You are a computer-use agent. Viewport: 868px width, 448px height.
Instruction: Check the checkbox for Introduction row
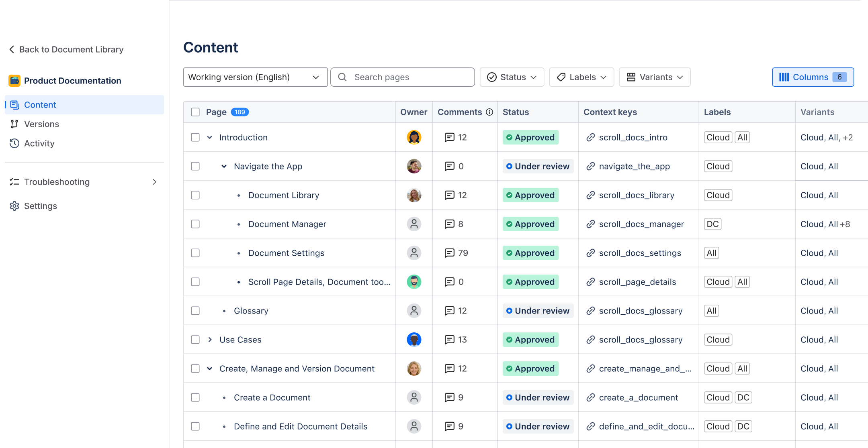[195, 137]
